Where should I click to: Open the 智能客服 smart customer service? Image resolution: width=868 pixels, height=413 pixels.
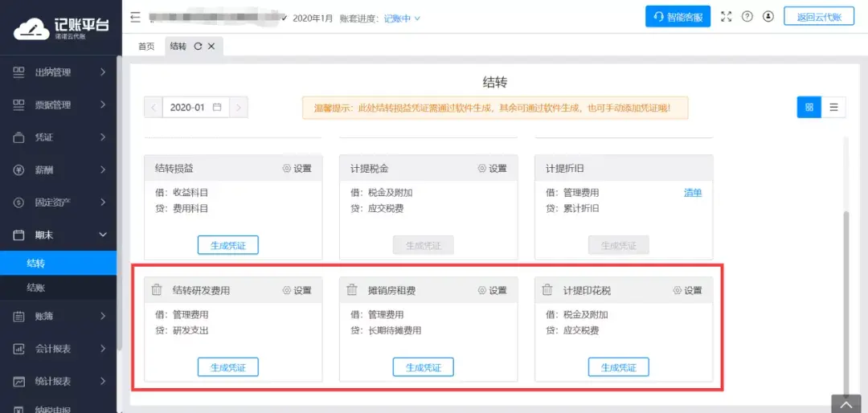pos(678,17)
